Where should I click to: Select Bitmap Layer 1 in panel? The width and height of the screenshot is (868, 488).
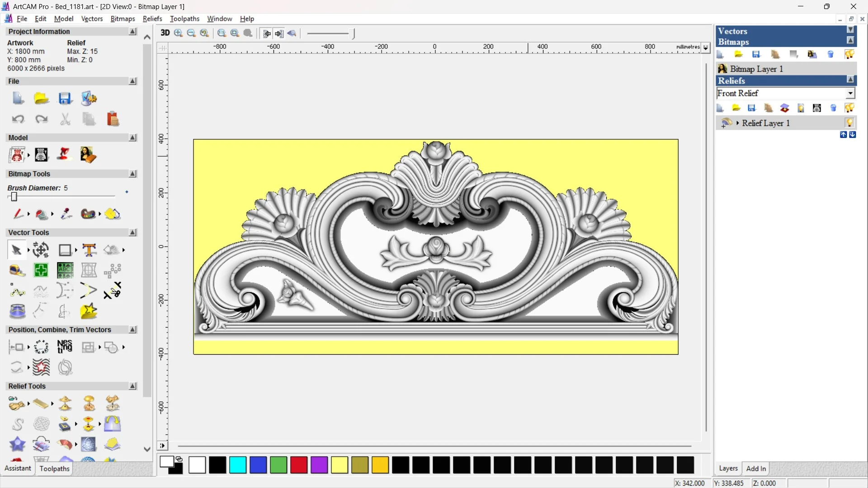pos(756,69)
